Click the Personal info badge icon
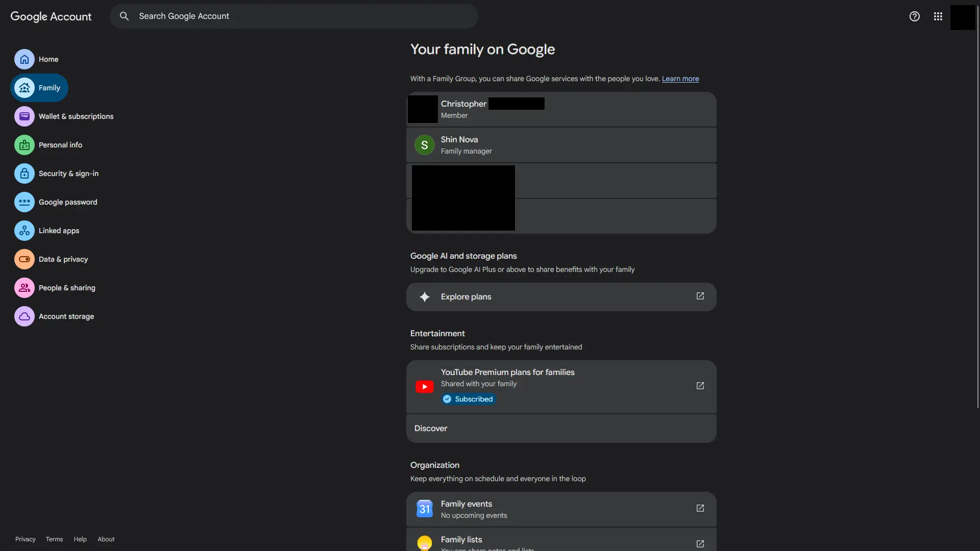Screen dimensions: 980x551 tap(24, 145)
